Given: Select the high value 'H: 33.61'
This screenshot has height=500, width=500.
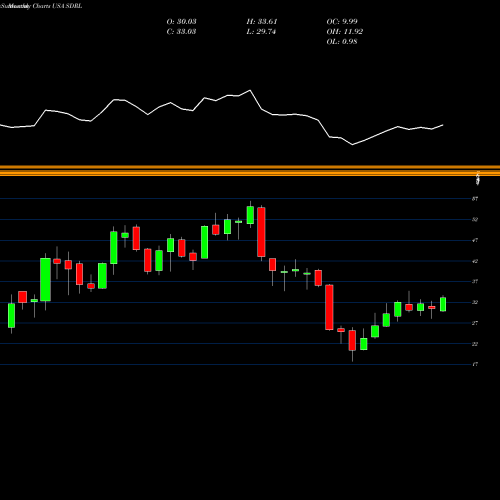Looking at the screenshot, I should (x=262, y=22).
